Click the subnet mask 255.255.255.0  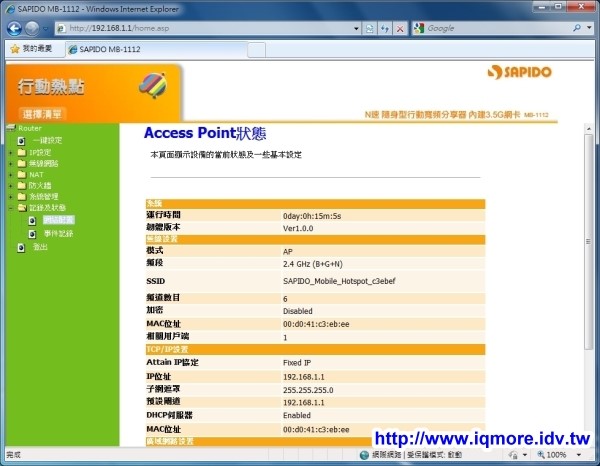pos(308,390)
